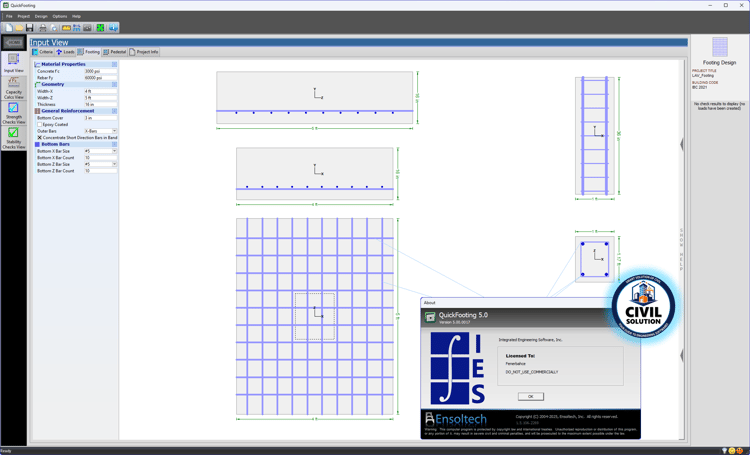Click the gray toolbar icon before the green one
Image resolution: width=750 pixels, height=455 pixels.
[87, 28]
